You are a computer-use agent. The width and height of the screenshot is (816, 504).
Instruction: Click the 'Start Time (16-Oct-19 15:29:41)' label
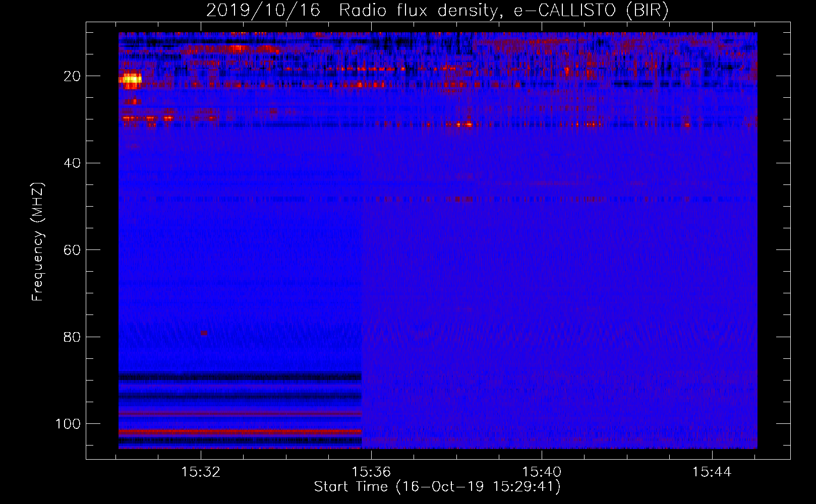click(437, 487)
